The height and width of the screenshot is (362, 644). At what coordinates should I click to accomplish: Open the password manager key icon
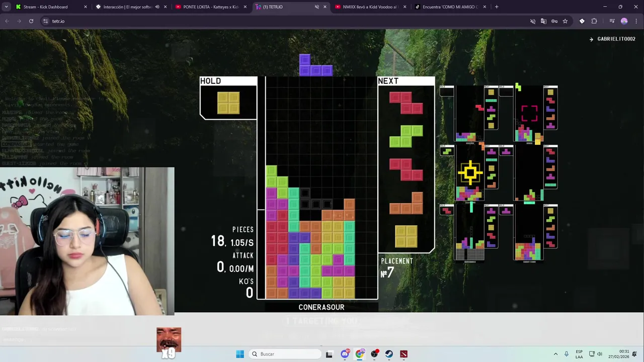(554, 21)
